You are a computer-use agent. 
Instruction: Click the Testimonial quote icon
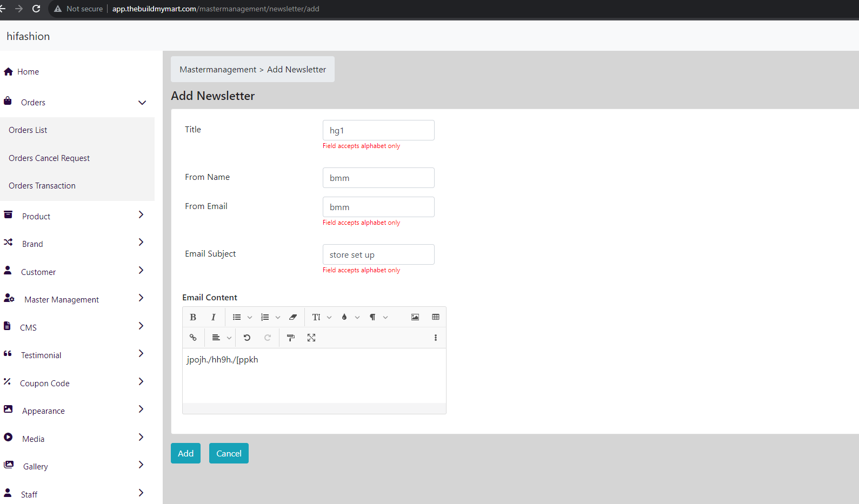point(8,353)
